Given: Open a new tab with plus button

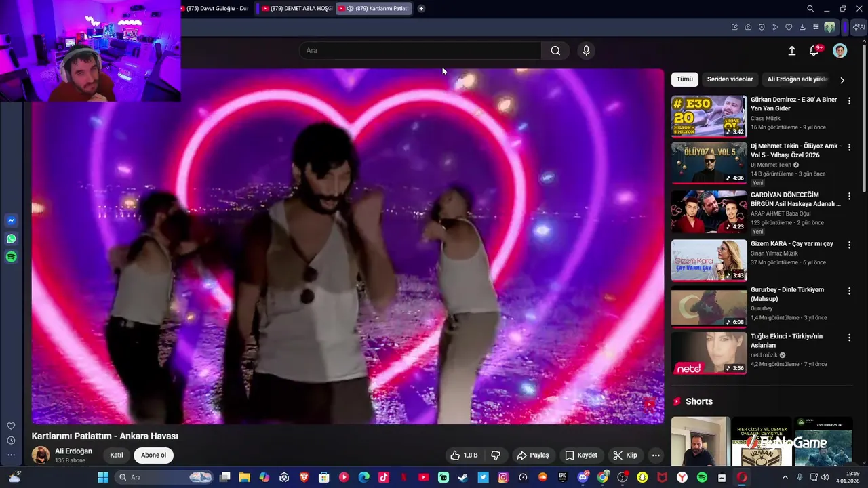Looking at the screenshot, I should point(421,9).
